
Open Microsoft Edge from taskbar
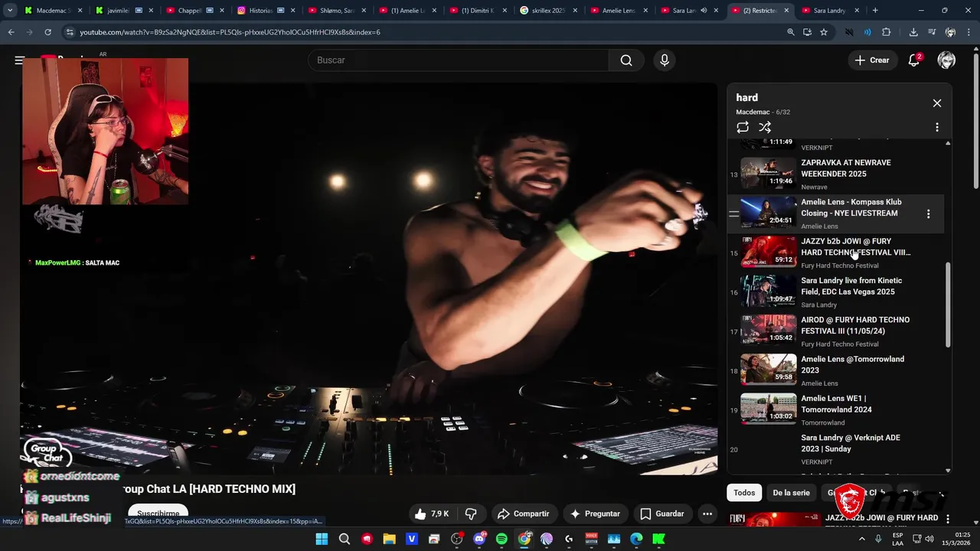pyautogui.click(x=636, y=539)
